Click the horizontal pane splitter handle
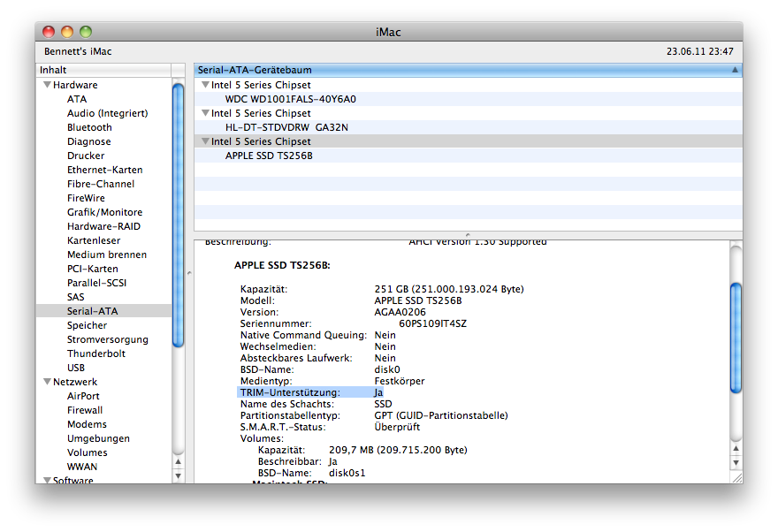 [x=468, y=234]
